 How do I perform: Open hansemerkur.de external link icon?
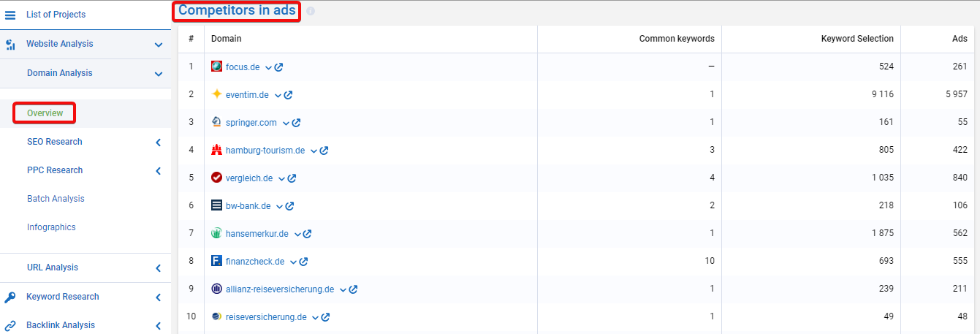pos(307,234)
